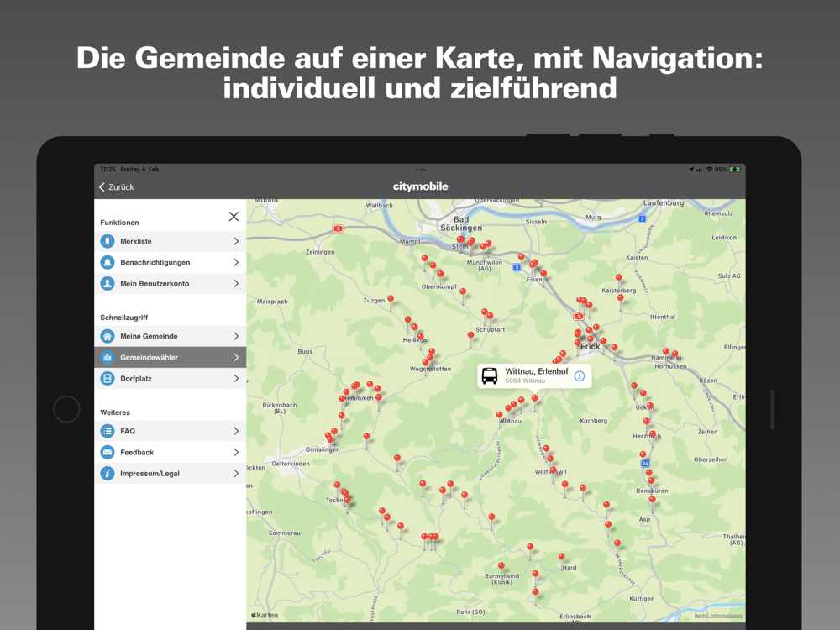Open the Impressum/Legal menu entry

(171, 474)
